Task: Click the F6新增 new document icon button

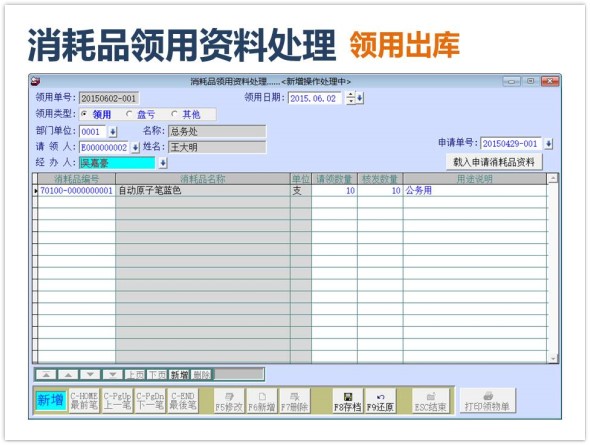Action: tap(262, 401)
